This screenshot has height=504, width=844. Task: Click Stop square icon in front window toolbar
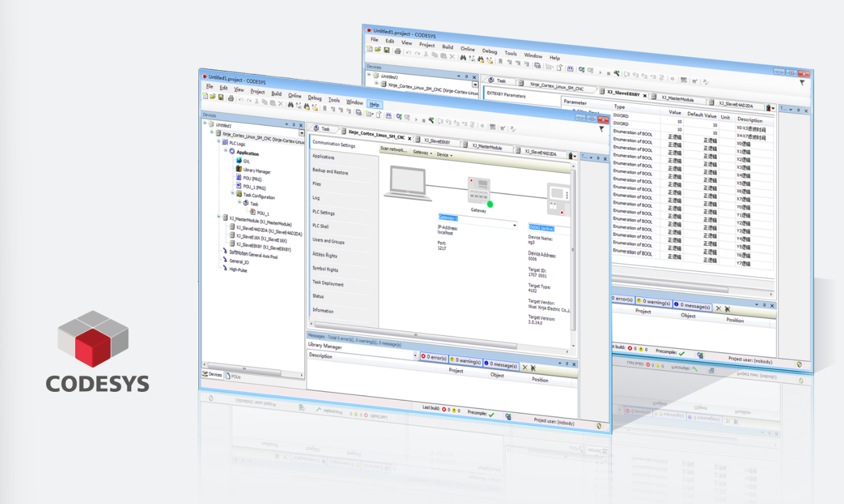[x=423, y=120]
